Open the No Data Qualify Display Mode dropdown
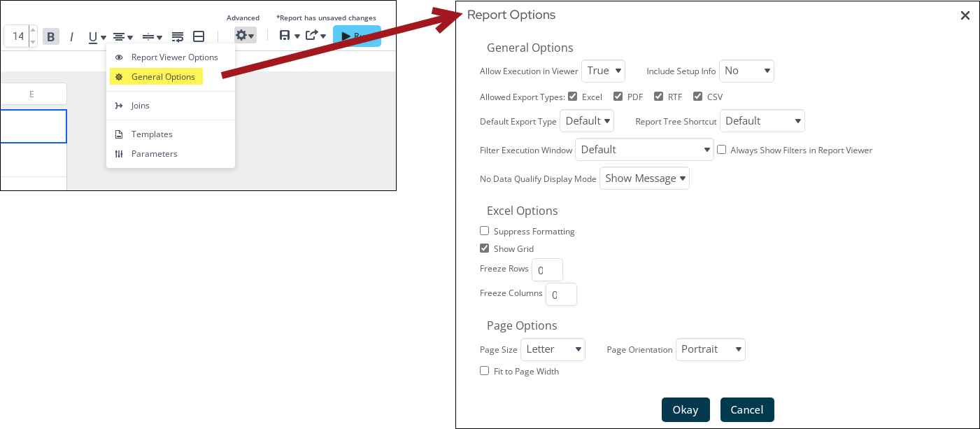The height and width of the screenshot is (429, 980). (644, 178)
